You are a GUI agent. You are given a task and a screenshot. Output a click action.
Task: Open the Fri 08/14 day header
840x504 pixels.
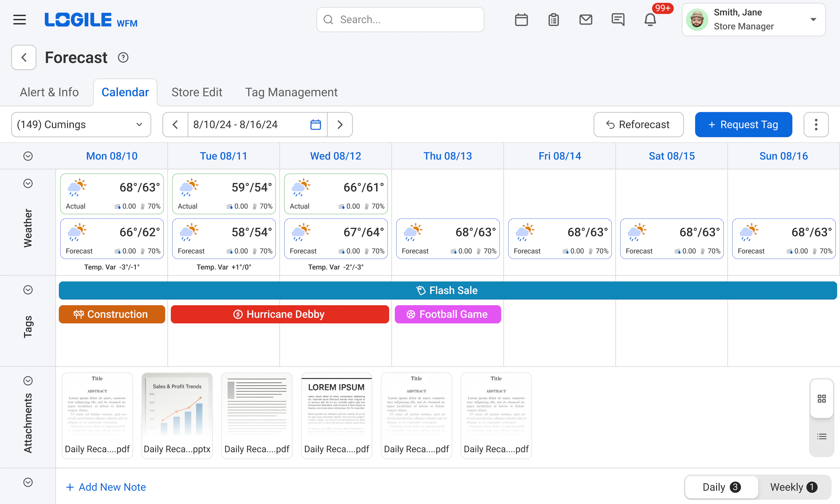pos(560,156)
